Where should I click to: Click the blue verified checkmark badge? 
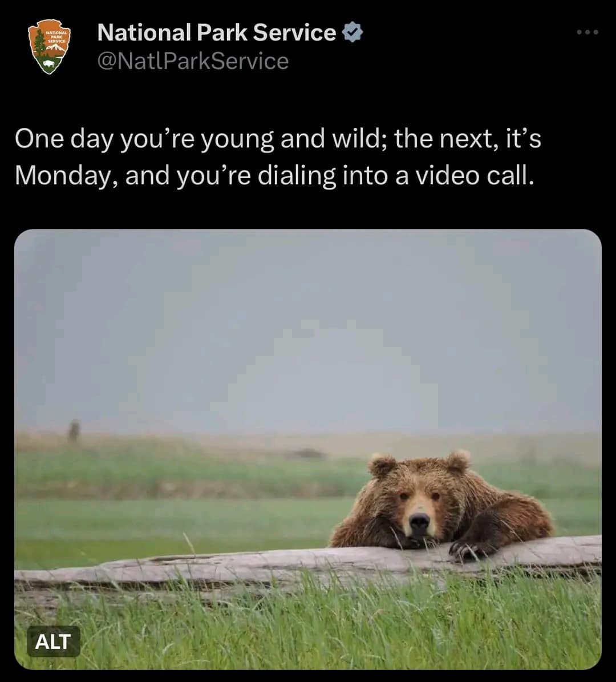pyautogui.click(x=352, y=33)
